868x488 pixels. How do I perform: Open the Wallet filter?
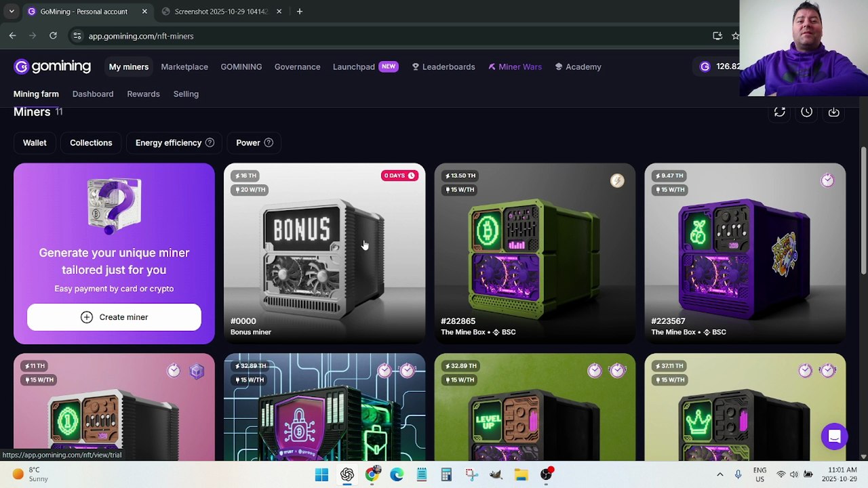tap(35, 143)
